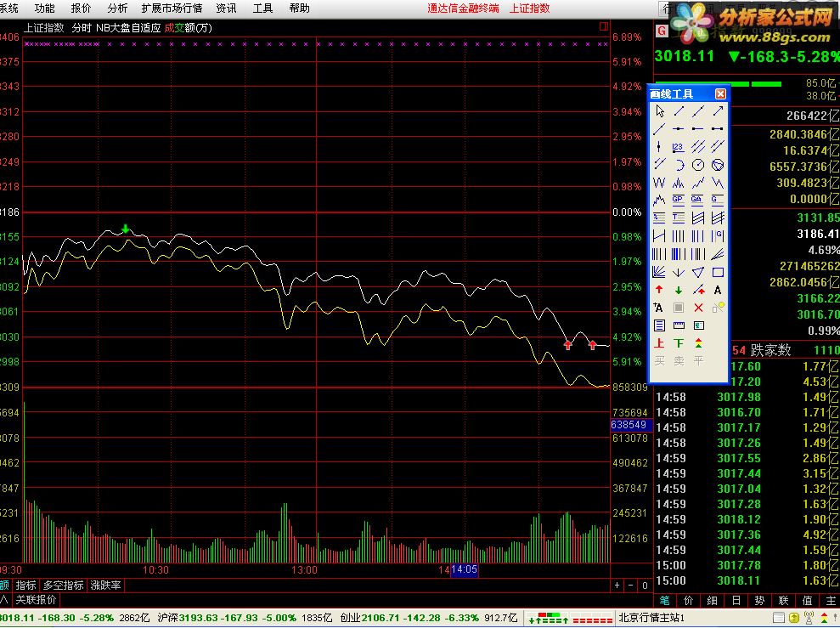Select the ruler measurement tool

click(x=679, y=325)
